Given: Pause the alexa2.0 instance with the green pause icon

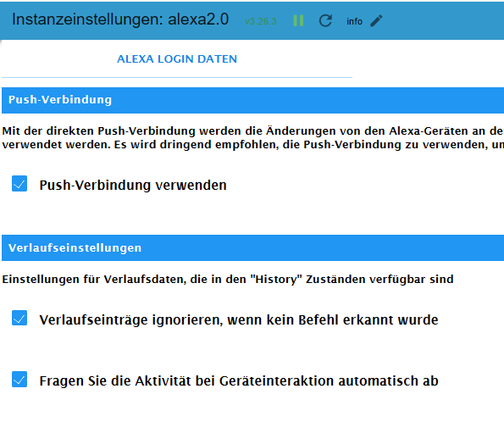Looking at the screenshot, I should pos(298,21).
